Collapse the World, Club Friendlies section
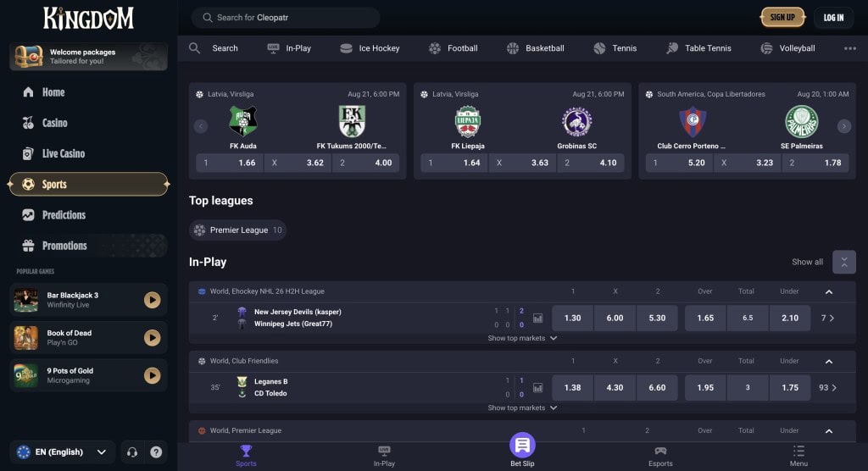The height and width of the screenshot is (471, 868). click(829, 362)
